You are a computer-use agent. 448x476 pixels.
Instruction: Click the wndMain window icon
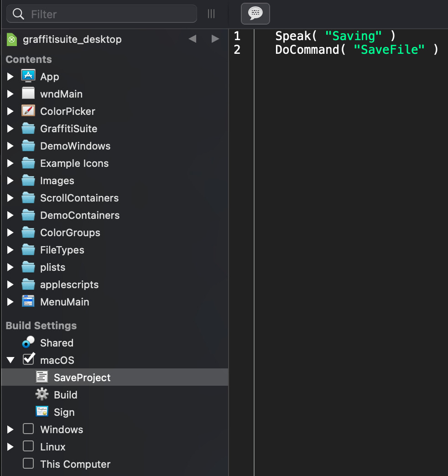(x=28, y=93)
